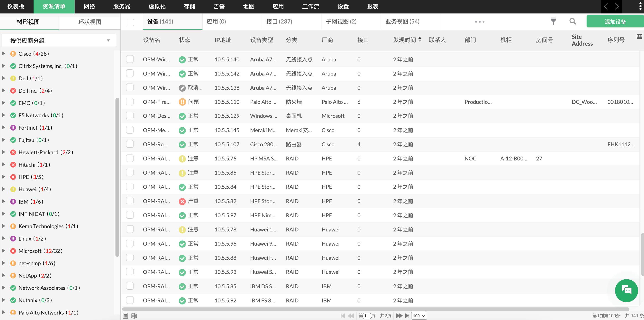
Task: Click the 添加设备 button
Action: (x=615, y=22)
